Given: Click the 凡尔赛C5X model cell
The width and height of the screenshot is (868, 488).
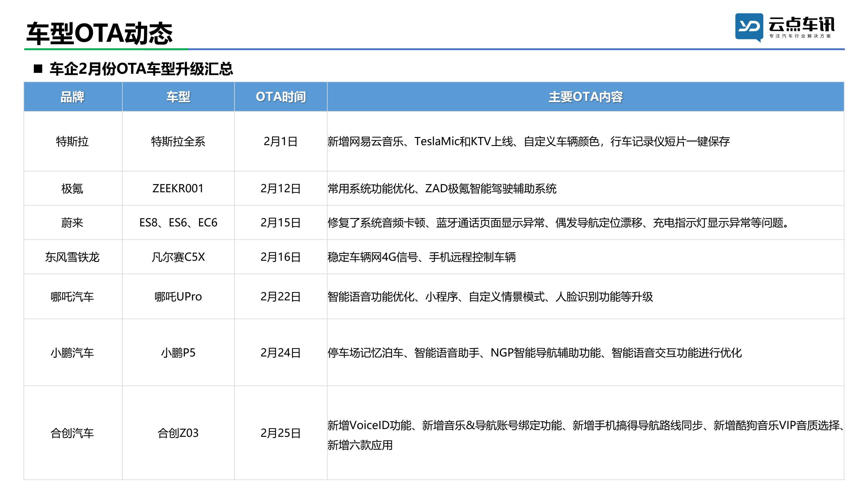Looking at the screenshot, I should pos(178,257).
